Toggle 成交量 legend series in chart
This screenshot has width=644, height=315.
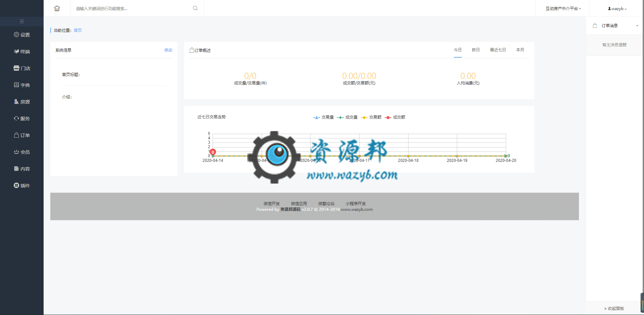coord(347,117)
